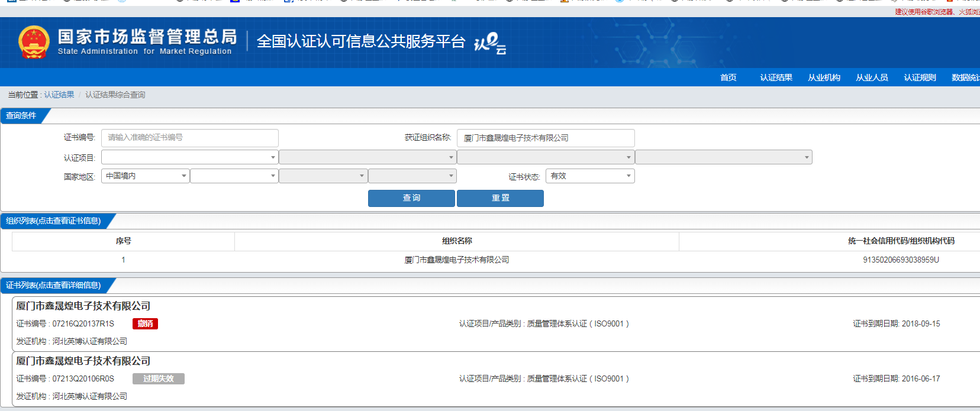Click the red browser recommendation notice

(x=937, y=12)
